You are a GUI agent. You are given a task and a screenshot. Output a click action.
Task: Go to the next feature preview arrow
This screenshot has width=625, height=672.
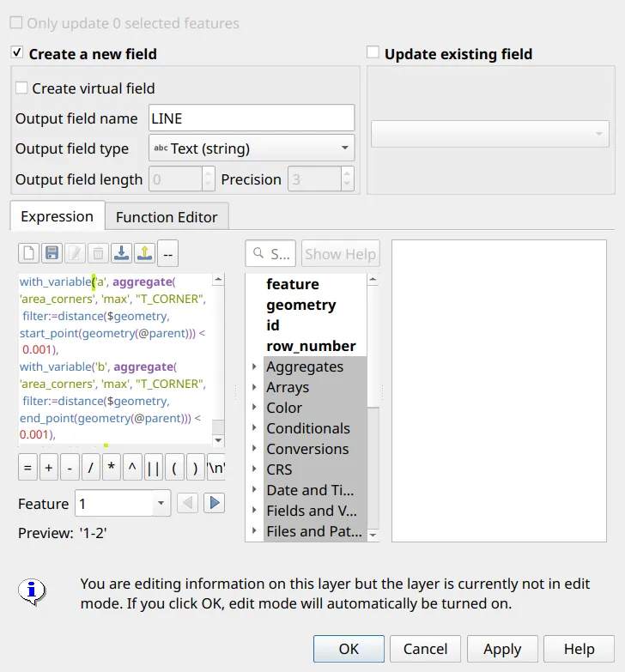[215, 503]
